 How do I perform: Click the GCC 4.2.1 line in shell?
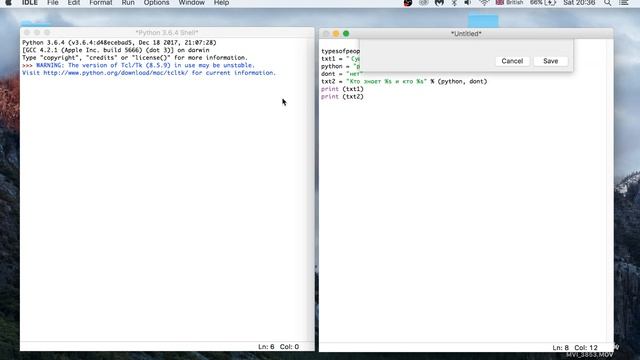pyautogui.click(x=116, y=50)
